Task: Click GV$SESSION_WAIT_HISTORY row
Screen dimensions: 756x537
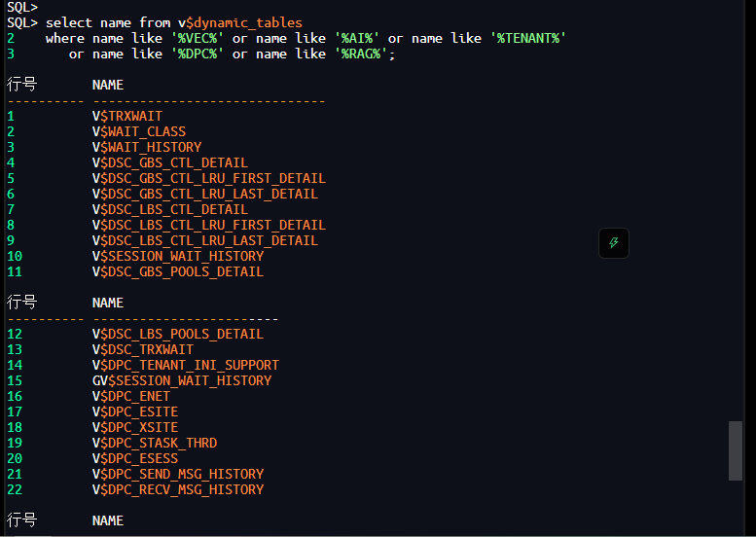Action: click(182, 380)
